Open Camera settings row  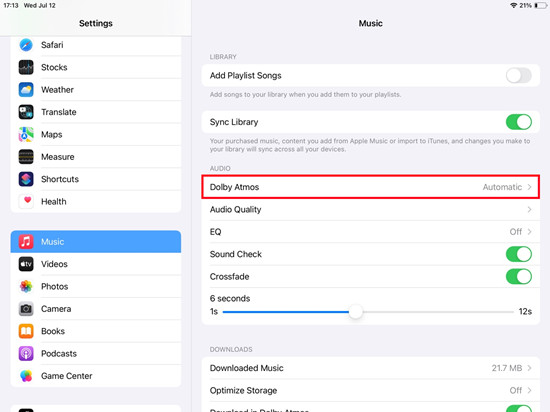coord(96,309)
